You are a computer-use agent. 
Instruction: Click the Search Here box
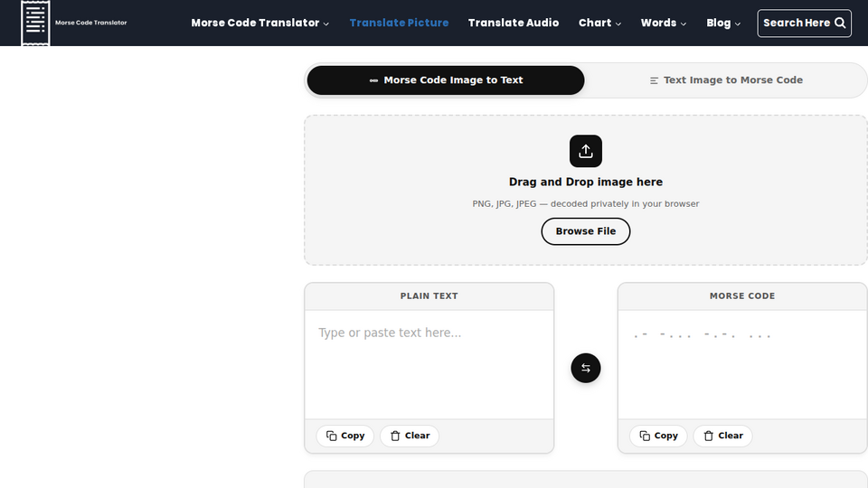tap(805, 23)
